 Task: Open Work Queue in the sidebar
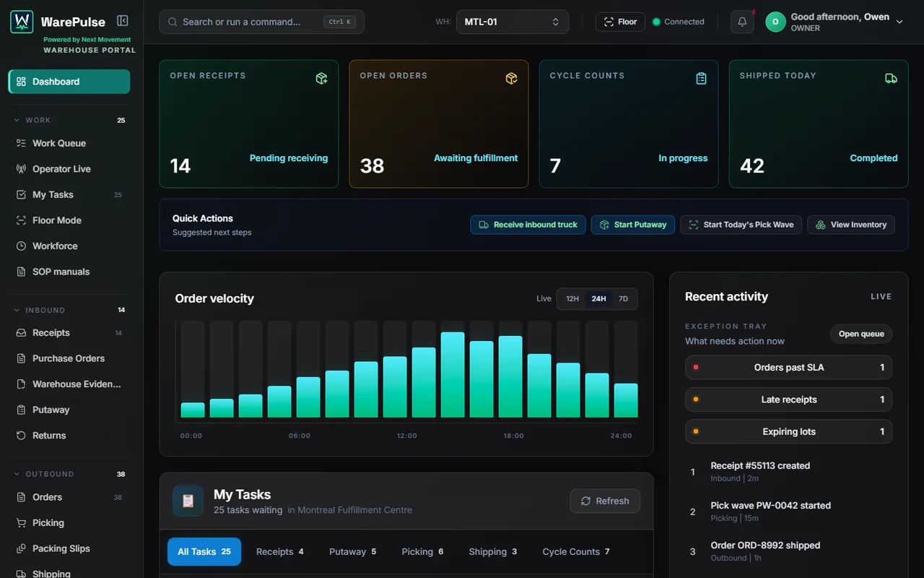click(x=69, y=143)
